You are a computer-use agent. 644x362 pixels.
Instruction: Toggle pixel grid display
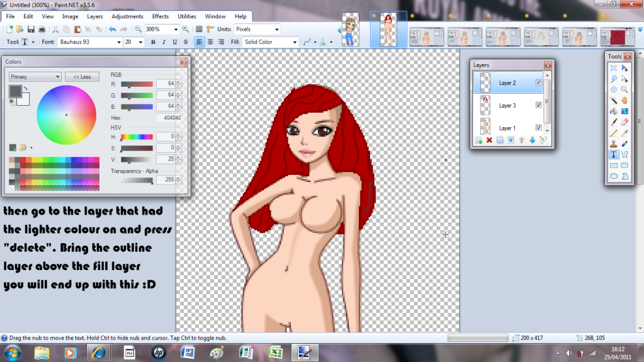click(x=199, y=29)
